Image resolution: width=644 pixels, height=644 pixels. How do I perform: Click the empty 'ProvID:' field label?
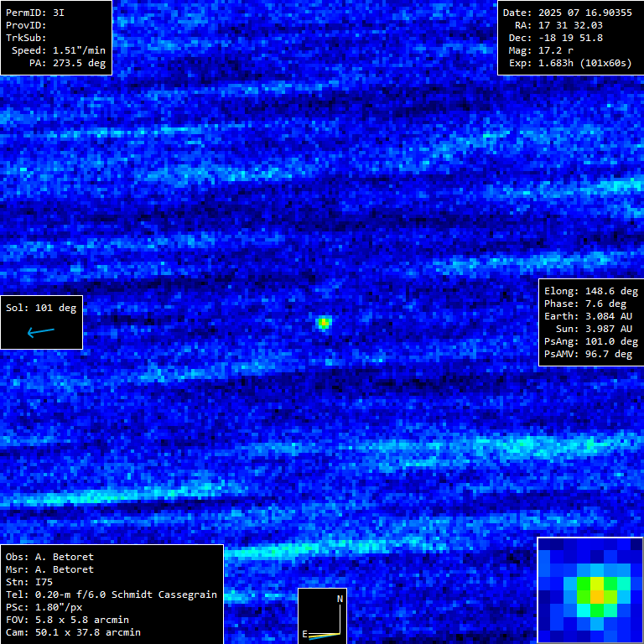click(26, 25)
